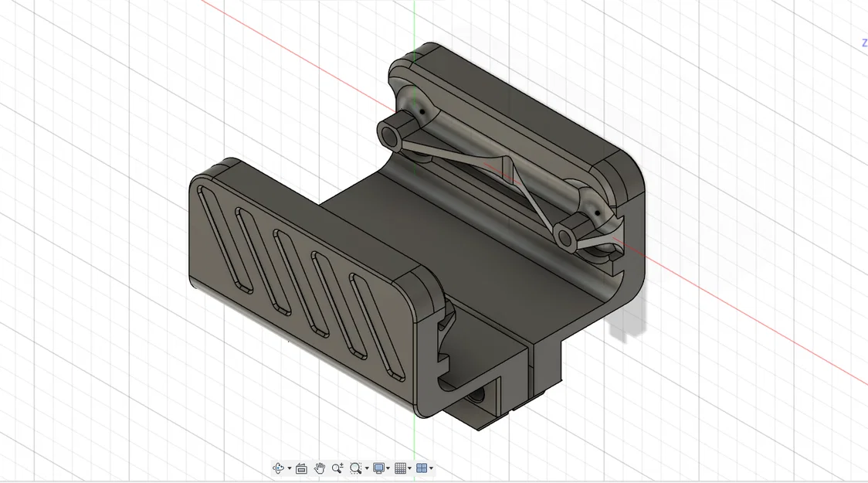Select the gray rail clamp body

(502, 270)
